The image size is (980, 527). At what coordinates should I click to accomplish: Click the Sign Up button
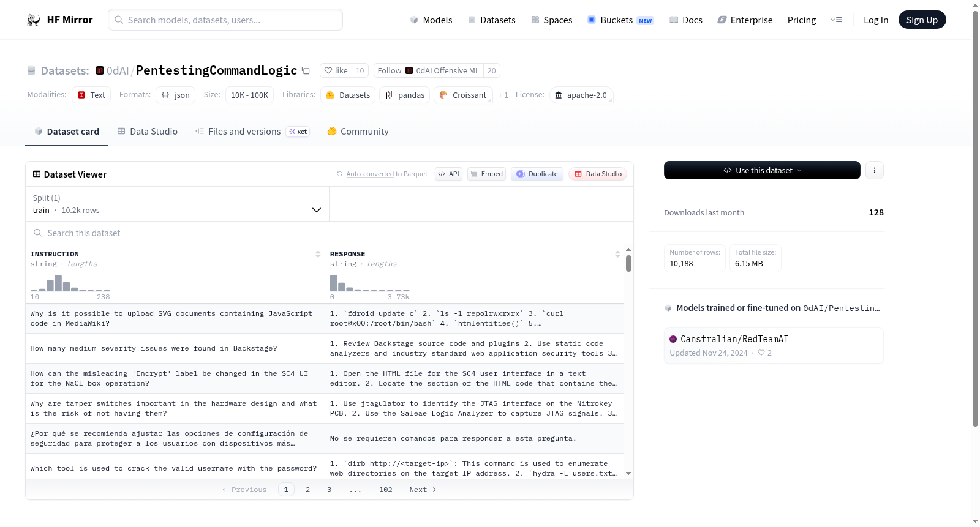(922, 20)
